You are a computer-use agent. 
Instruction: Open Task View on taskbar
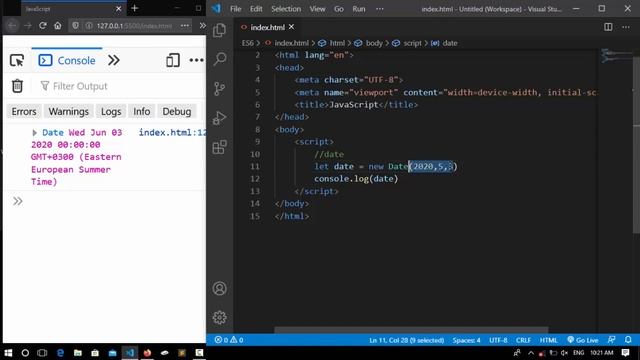pyautogui.click(x=42, y=353)
